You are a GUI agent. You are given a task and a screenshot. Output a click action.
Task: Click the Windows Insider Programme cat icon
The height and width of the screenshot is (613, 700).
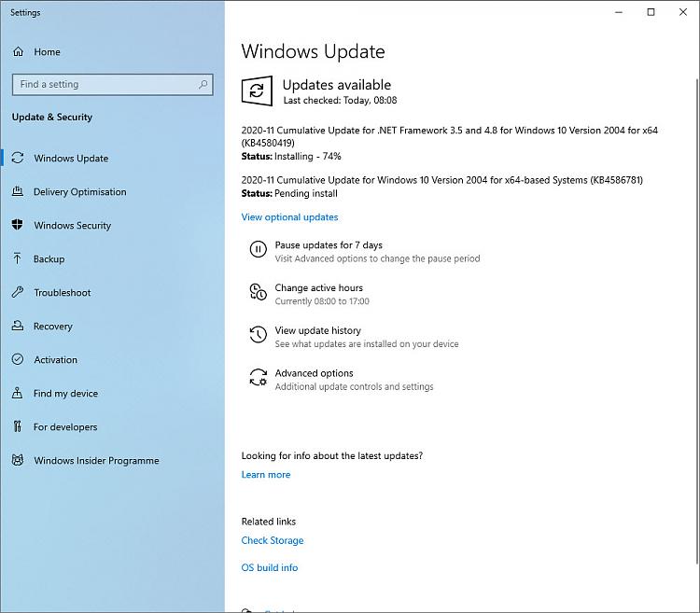[x=18, y=460]
